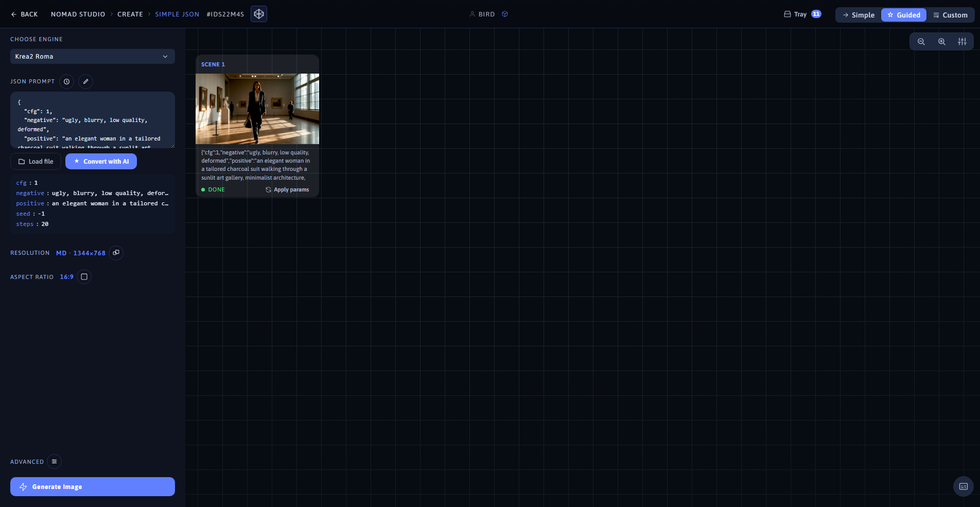Click the JSON prompt edit pencil icon
980x507 pixels.
click(85, 81)
